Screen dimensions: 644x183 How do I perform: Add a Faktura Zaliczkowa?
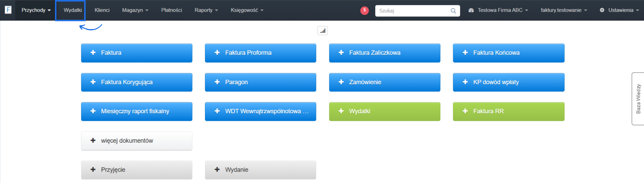(x=384, y=53)
